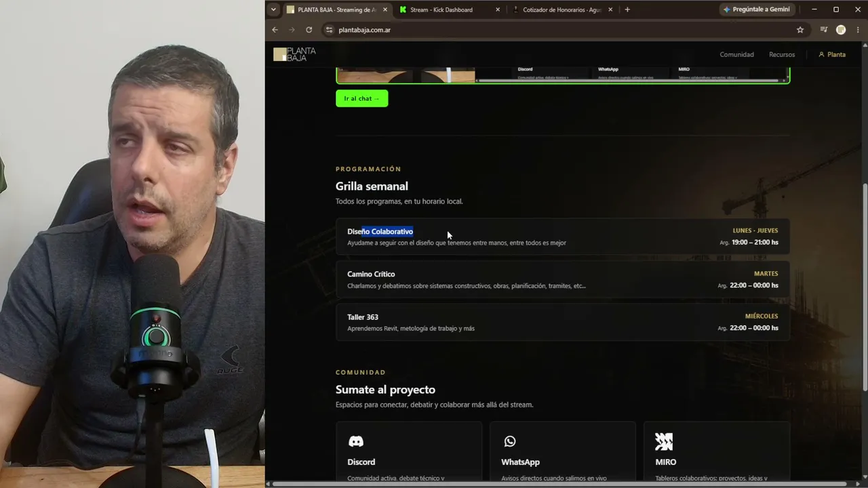
Task: Click the horizontal page scrollbar
Action: click(x=559, y=484)
